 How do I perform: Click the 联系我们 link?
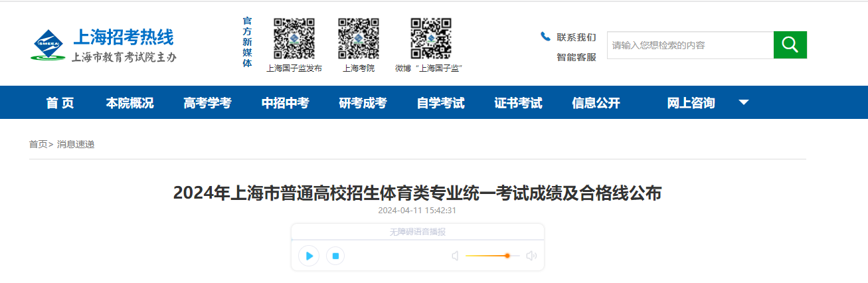click(x=576, y=37)
